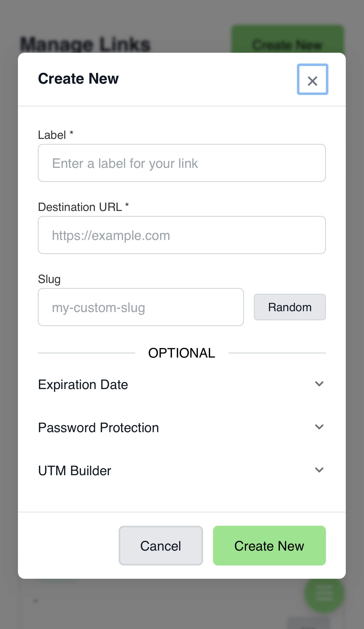Expand the Password Protection section
Screen dimensions: 364x629
pyautogui.click(x=182, y=427)
